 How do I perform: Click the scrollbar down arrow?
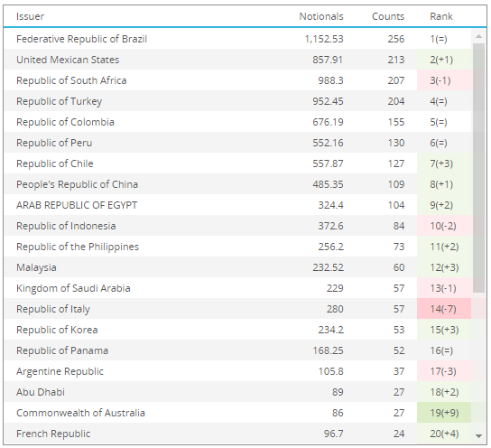click(478, 435)
